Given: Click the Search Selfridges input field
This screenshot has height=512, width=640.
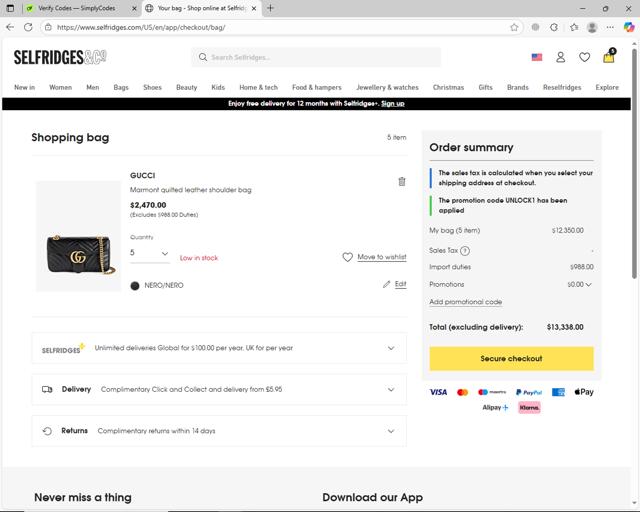Looking at the screenshot, I should (x=315, y=57).
